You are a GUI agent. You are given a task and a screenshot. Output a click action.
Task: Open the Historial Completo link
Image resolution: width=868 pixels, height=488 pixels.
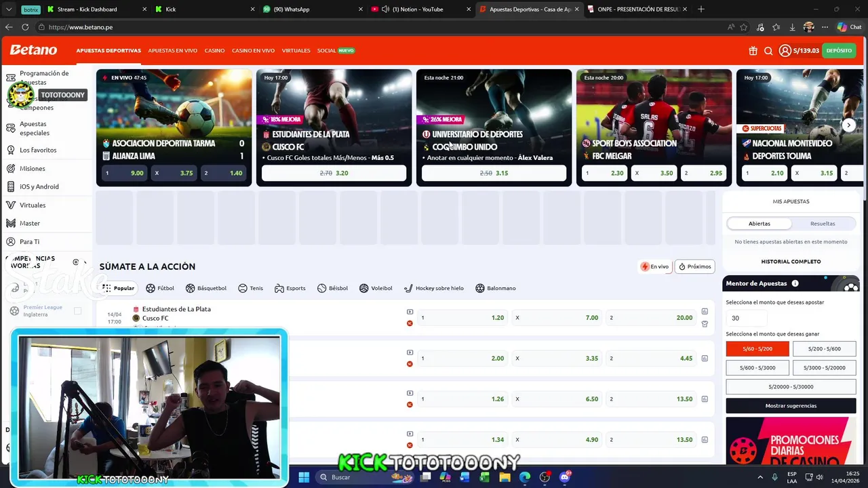coord(791,262)
